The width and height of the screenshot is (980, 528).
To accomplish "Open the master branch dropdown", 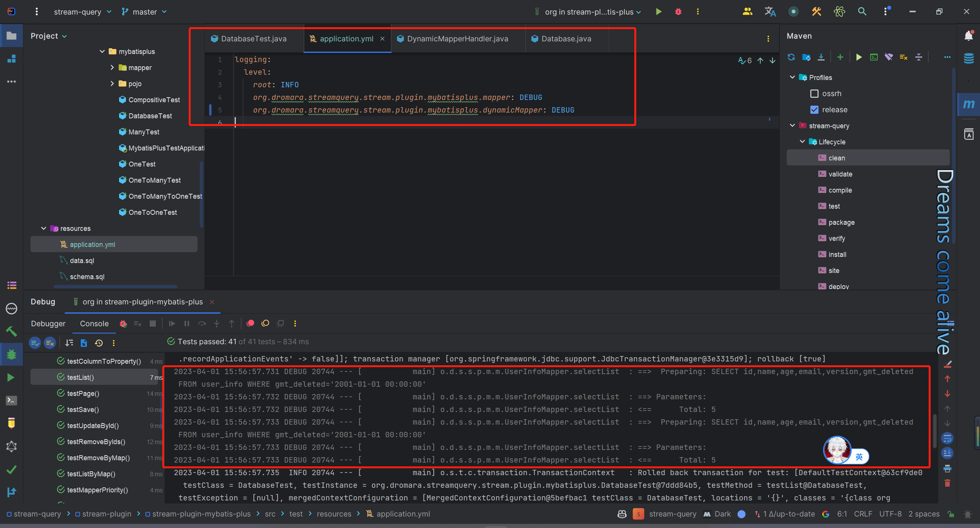I will tap(145, 12).
